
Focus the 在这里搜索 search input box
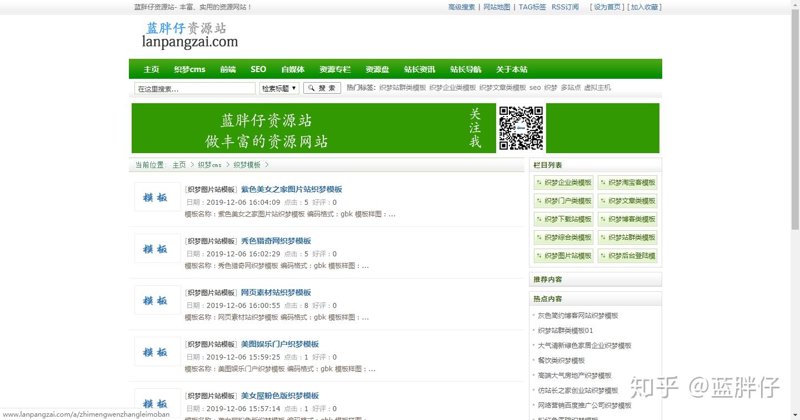195,88
